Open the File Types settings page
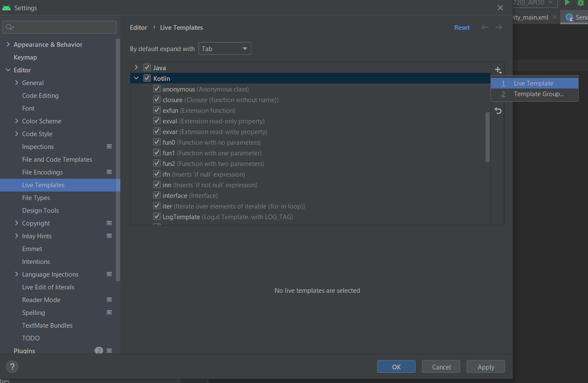Screen dimensions: 588x383 (x=36, y=197)
